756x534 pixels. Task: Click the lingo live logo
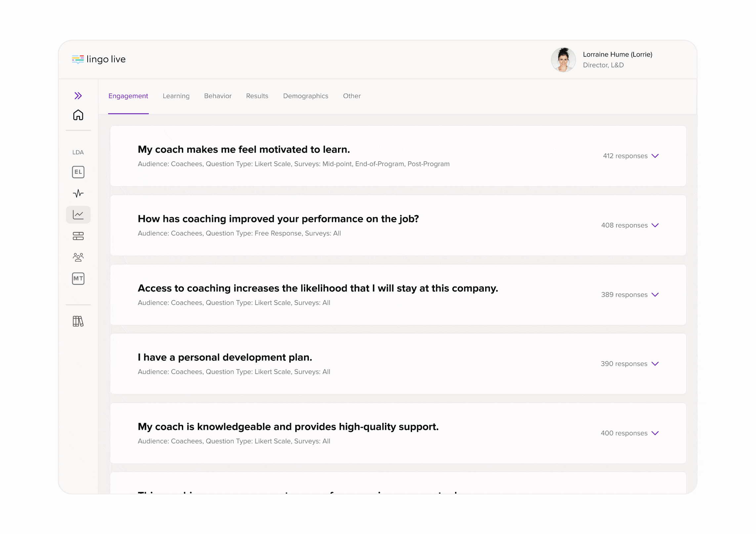pos(99,59)
